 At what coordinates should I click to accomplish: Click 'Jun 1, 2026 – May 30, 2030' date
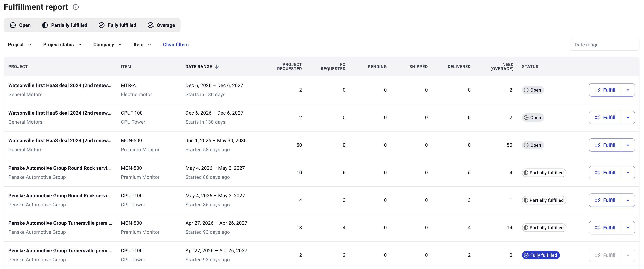coord(216,140)
